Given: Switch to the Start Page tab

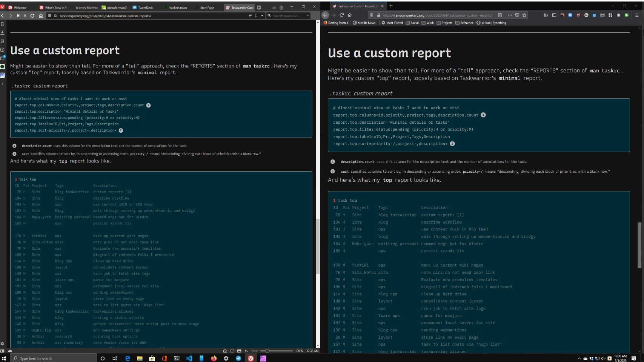Looking at the screenshot, I should click(207, 8).
